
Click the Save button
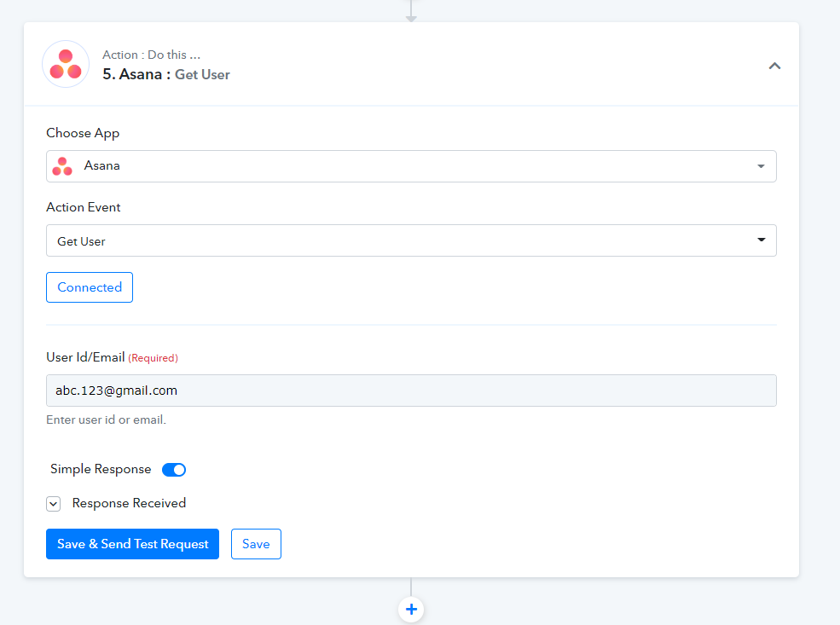256,544
